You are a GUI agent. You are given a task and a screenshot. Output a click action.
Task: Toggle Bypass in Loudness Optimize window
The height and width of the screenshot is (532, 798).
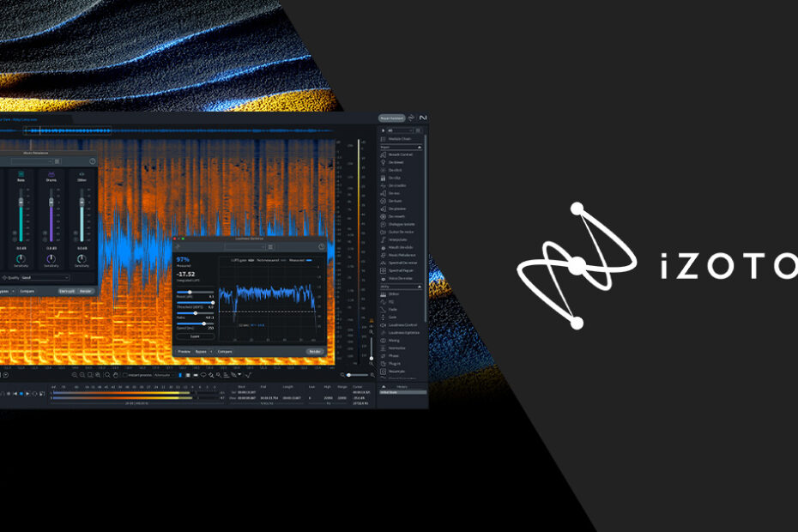click(201, 352)
